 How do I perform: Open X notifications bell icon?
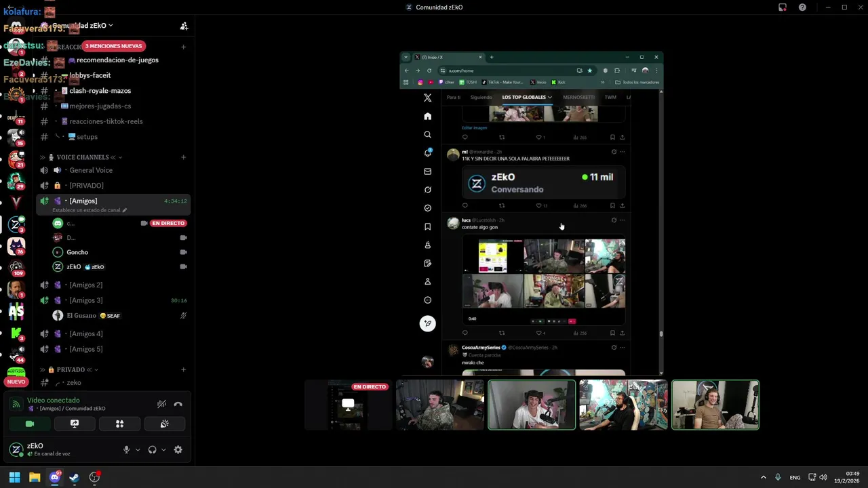427,153
